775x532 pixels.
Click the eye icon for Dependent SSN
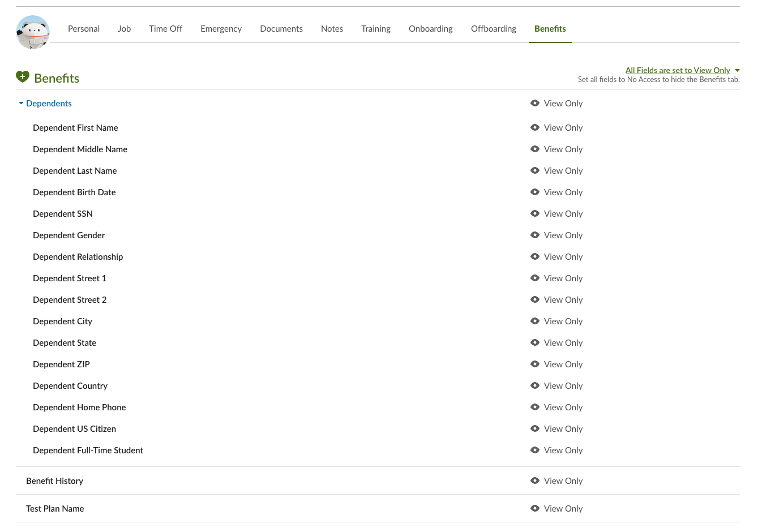pos(535,214)
